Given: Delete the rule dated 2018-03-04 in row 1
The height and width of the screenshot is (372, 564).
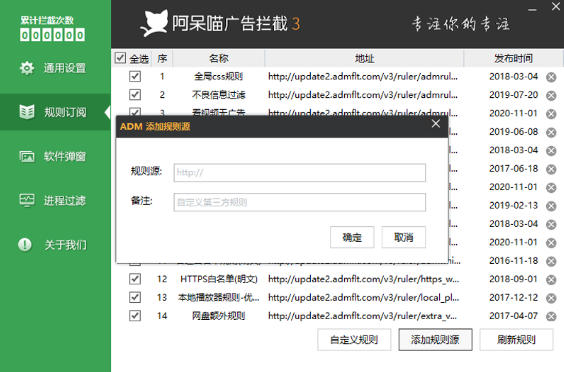Looking at the screenshot, I should point(551,77).
